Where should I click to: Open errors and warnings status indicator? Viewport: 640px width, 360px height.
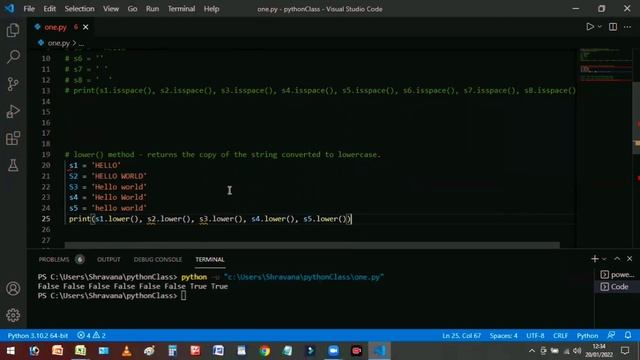91,336
